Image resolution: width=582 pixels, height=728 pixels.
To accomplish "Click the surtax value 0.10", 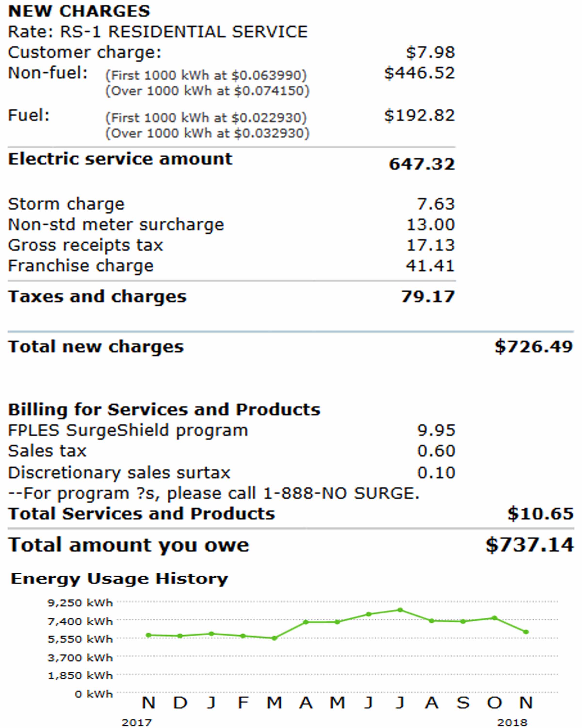I will 436,473.
